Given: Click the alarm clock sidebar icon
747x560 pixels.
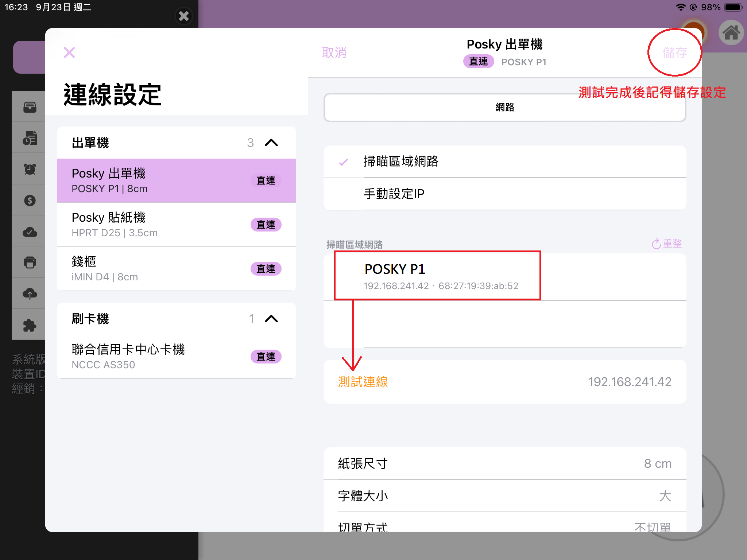Looking at the screenshot, I should pyautogui.click(x=30, y=169).
